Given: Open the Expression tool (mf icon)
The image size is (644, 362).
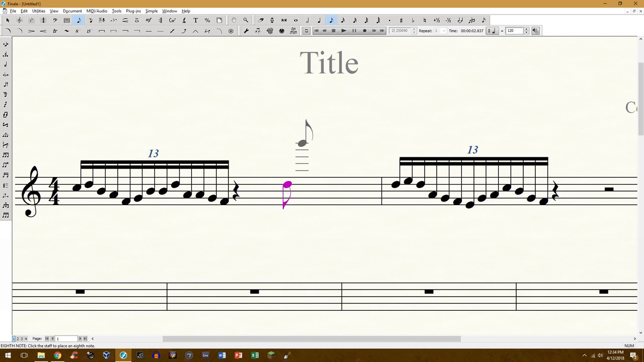Looking at the screenshot, I should pyautogui.click(x=149, y=20).
